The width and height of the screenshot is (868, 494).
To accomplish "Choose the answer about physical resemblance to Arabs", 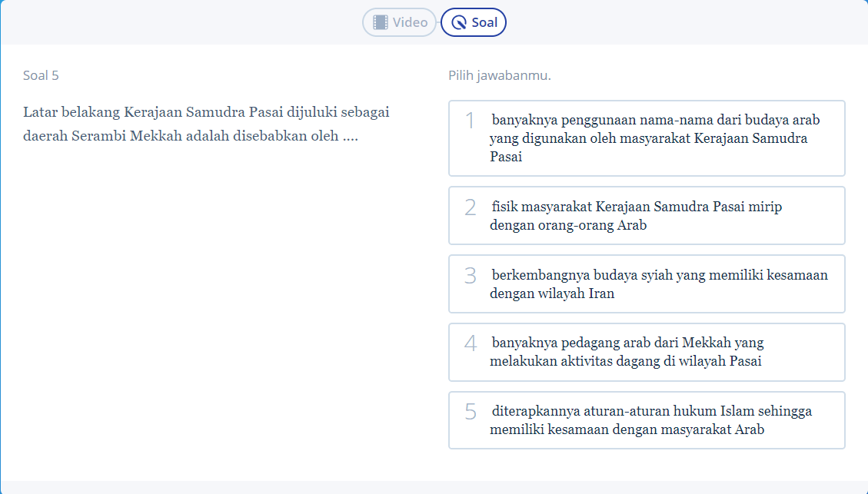I will tap(647, 216).
